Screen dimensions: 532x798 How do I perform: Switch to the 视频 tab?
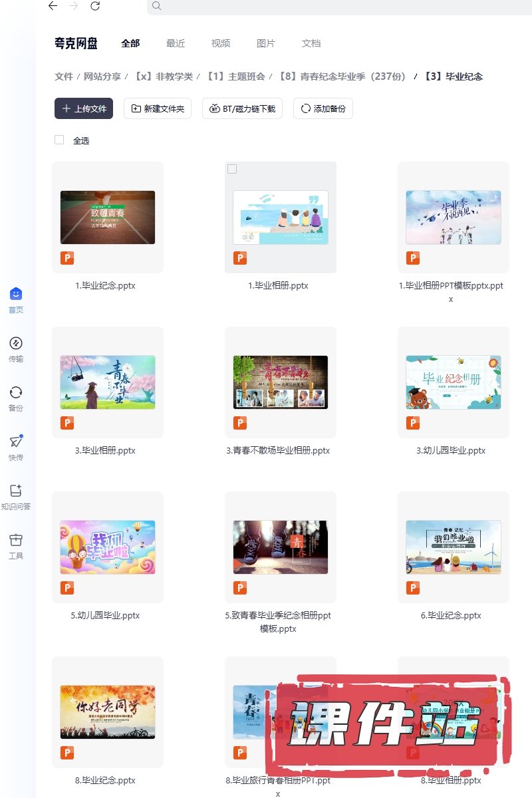pyautogui.click(x=221, y=43)
